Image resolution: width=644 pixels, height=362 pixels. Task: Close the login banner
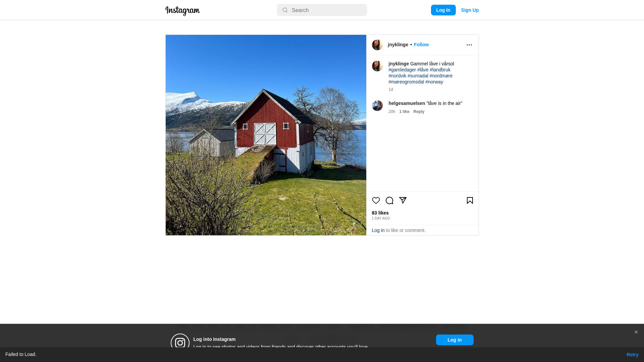pos(636,332)
